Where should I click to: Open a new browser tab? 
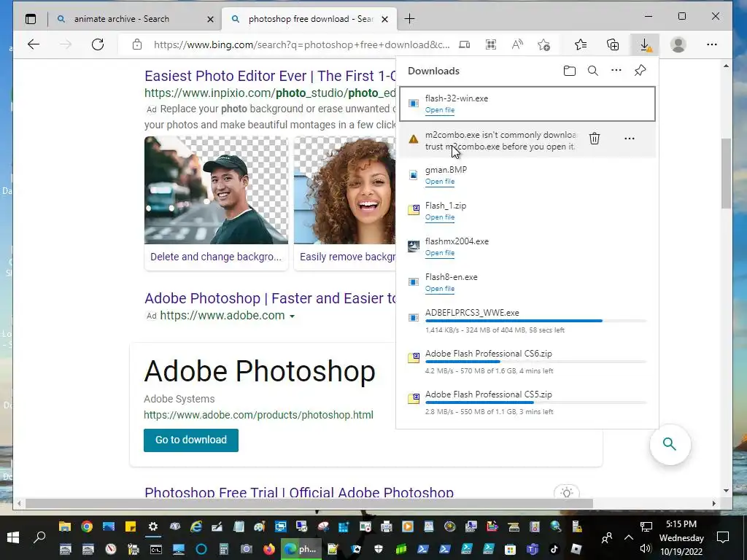[409, 19]
